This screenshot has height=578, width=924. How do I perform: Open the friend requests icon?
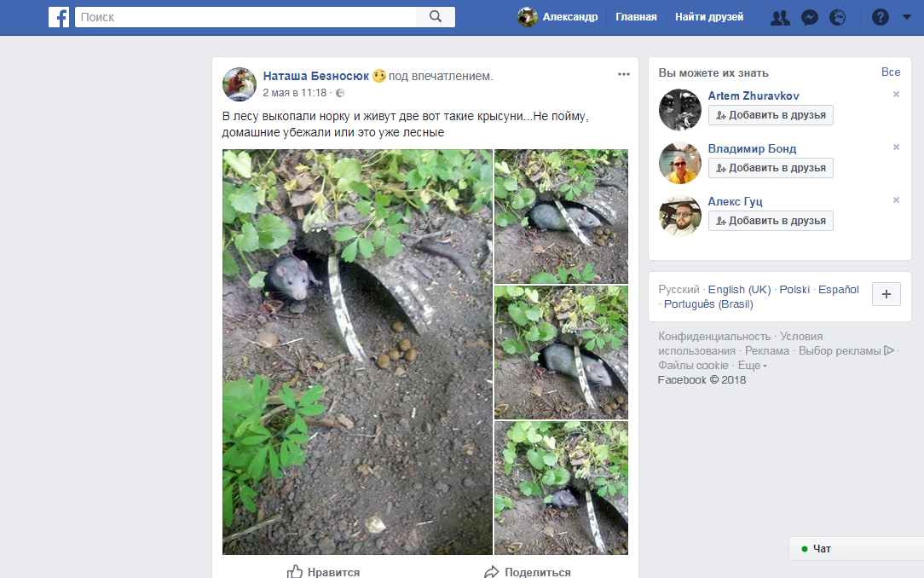780,17
